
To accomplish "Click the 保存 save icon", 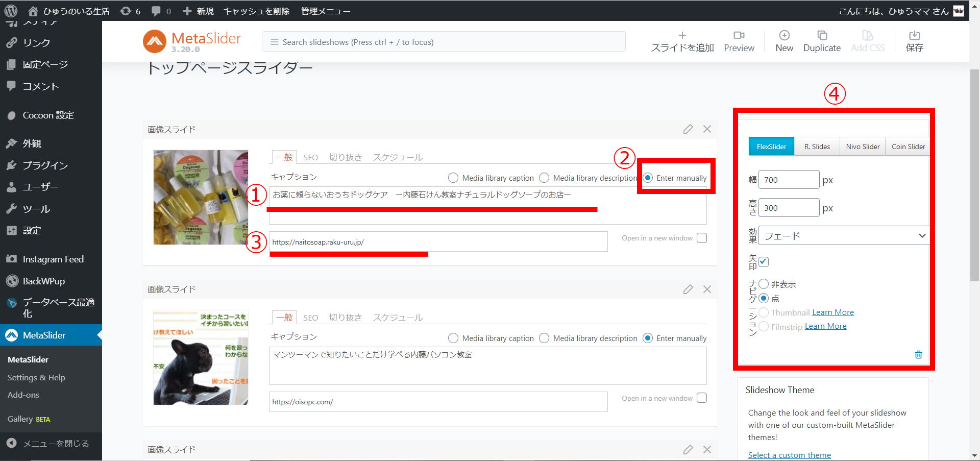I will click(x=914, y=35).
